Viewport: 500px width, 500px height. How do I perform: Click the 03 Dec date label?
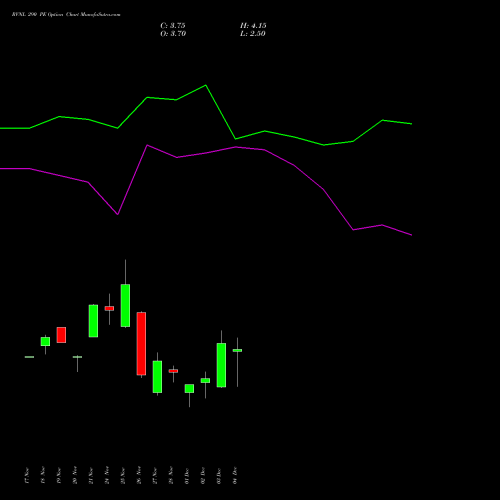(x=219, y=476)
